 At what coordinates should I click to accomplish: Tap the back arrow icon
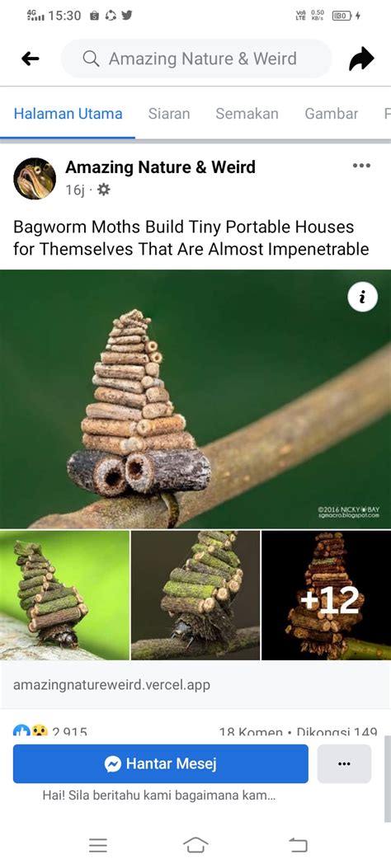point(31,59)
